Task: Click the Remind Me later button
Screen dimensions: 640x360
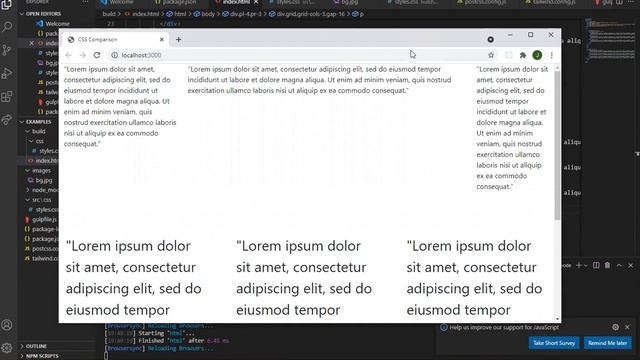Action: click(608, 343)
